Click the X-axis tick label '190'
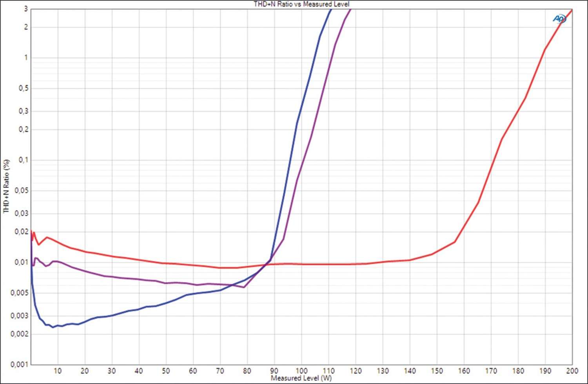The width and height of the screenshot is (588, 384). click(545, 371)
